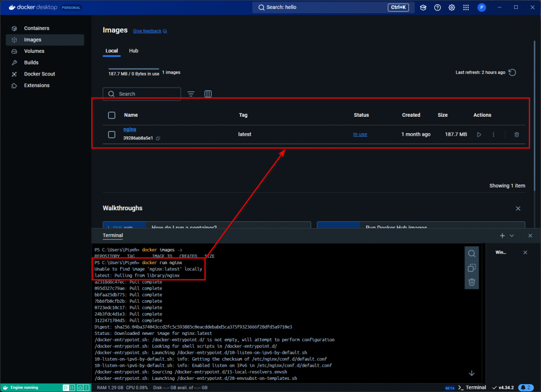Jump to bottom of terminal output arrow
Viewport: 541px width, 392px height.
(472, 374)
